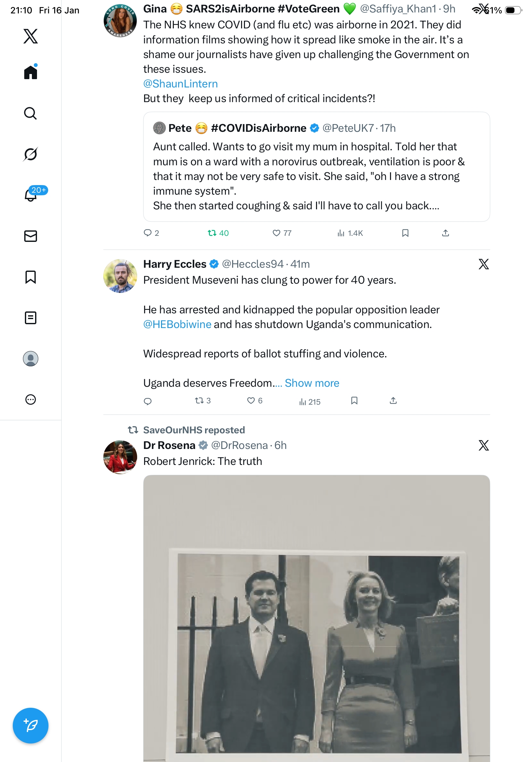Open the Home timeline from sidebar
This screenshot has height=762, width=532.
pyautogui.click(x=31, y=72)
